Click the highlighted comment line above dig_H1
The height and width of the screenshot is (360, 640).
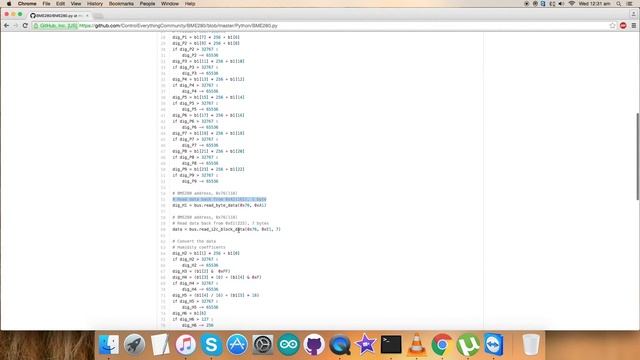[219, 199]
